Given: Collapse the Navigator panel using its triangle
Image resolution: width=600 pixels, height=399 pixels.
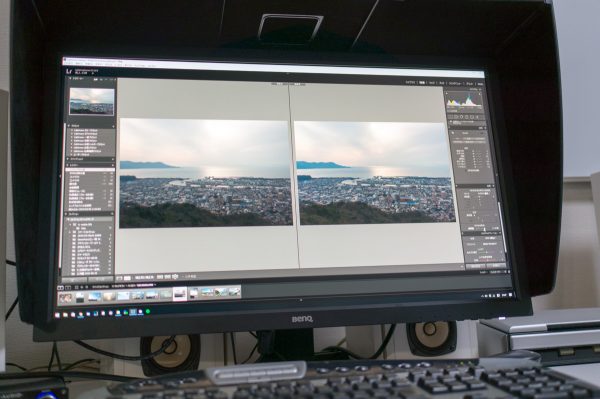Looking at the screenshot, I should point(70,78).
